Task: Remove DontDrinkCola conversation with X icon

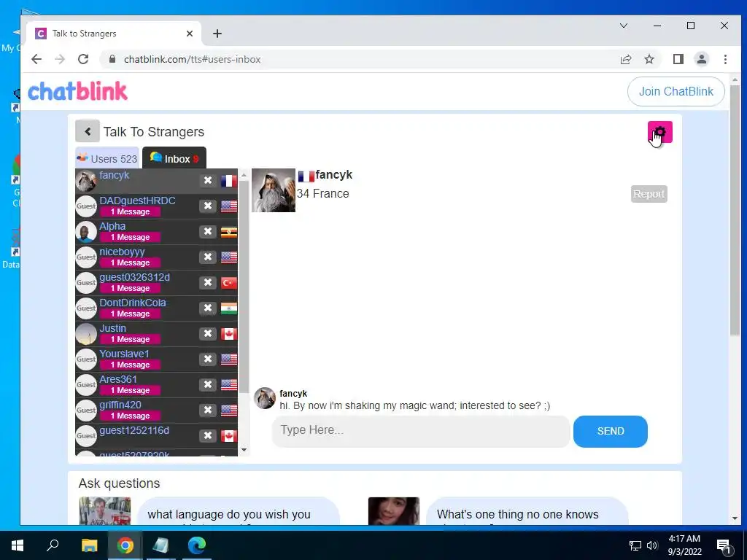Action: click(x=208, y=308)
